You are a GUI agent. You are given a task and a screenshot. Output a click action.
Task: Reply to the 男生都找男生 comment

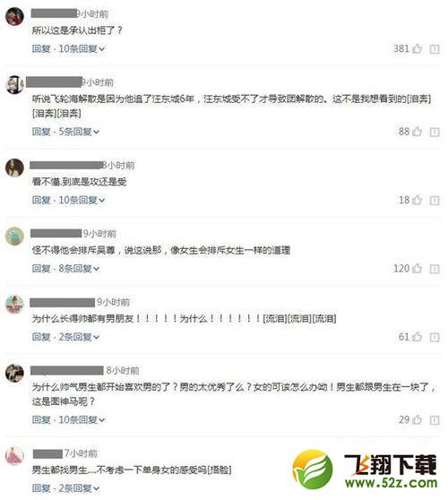pyautogui.click(x=41, y=488)
